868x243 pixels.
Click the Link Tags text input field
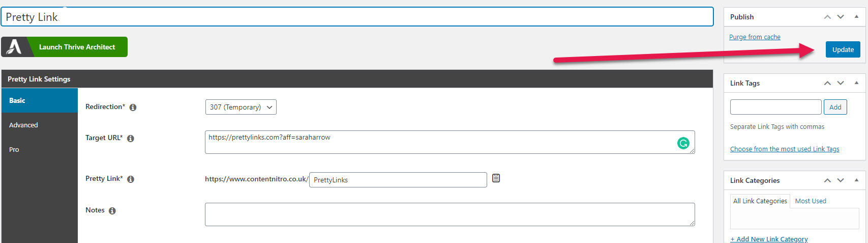click(775, 107)
